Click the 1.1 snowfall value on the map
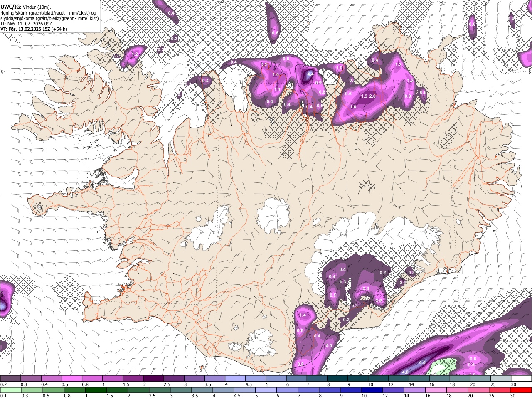Screen dimensions: 532x399 coord(277,89)
